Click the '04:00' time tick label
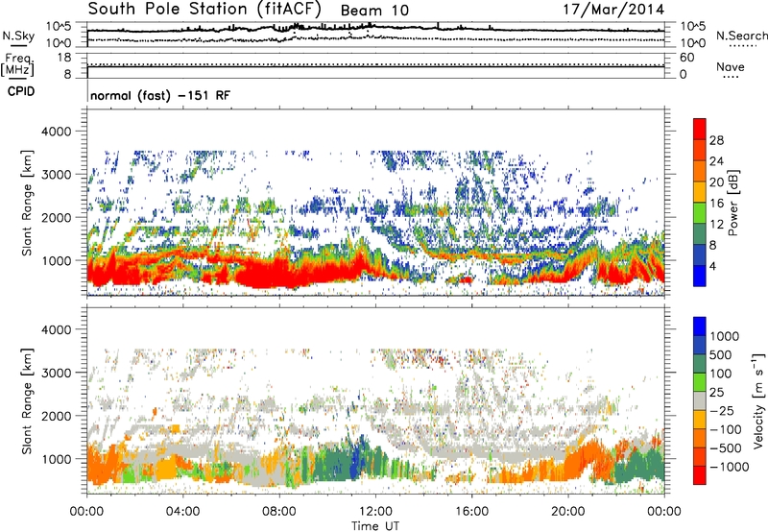768x532 pixels. pos(182,512)
